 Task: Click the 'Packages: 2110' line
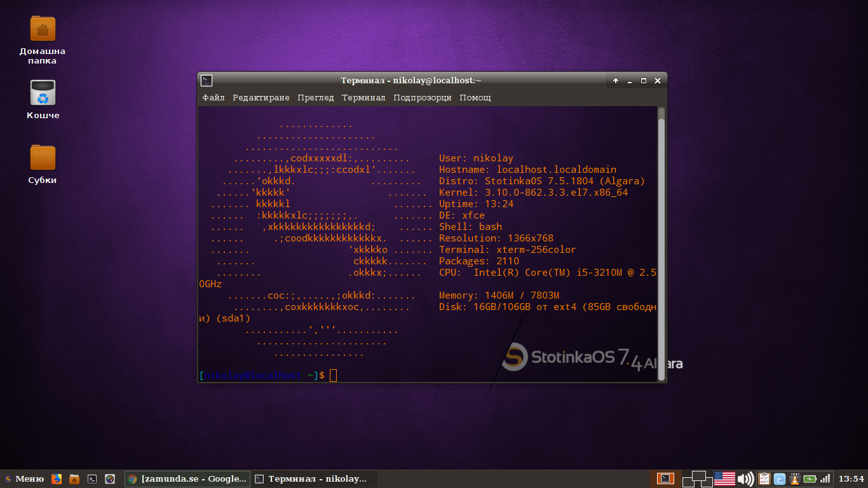479,261
